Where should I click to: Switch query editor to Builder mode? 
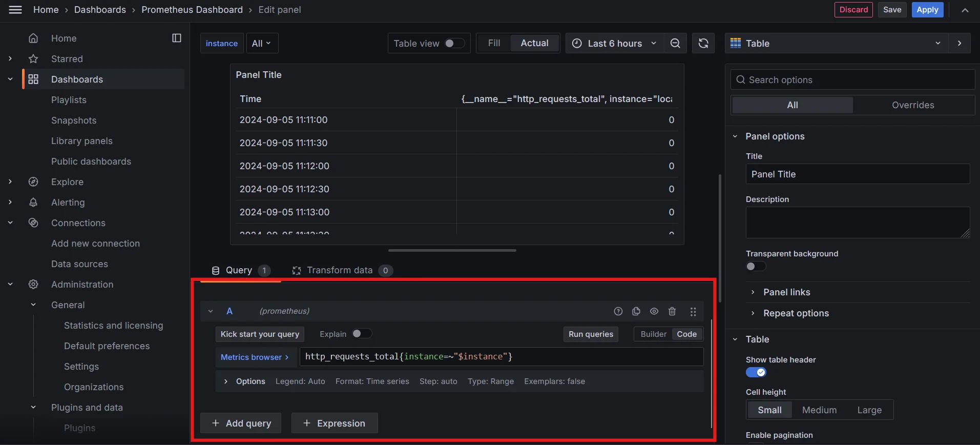point(653,334)
